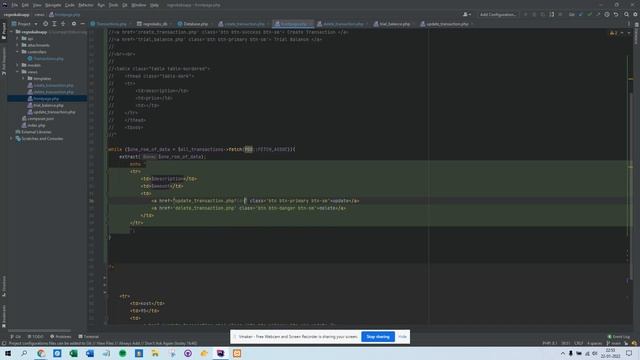Viewport: 640px width, 360px height.
Task: Open the Help menu
Action: tap(154, 5)
